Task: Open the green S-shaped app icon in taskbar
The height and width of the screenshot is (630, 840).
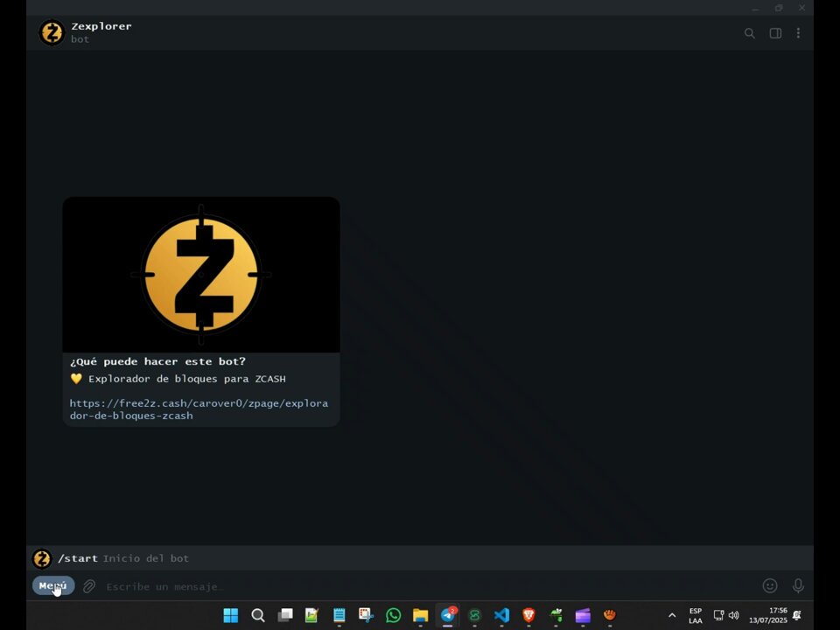Action: (474, 615)
